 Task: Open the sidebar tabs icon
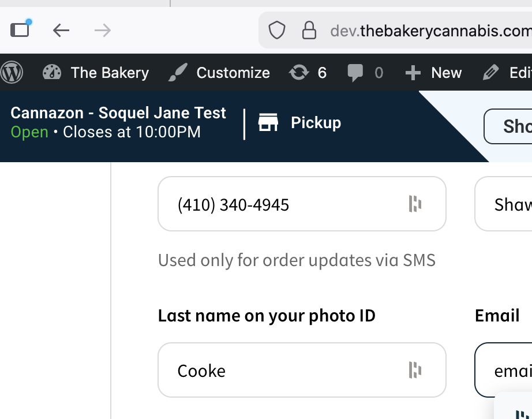point(20,29)
